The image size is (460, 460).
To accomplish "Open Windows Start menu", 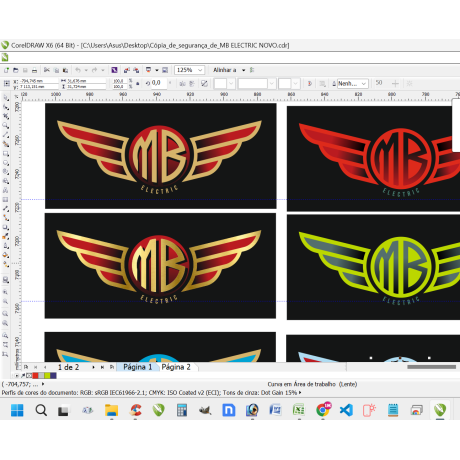I will tap(17, 410).
